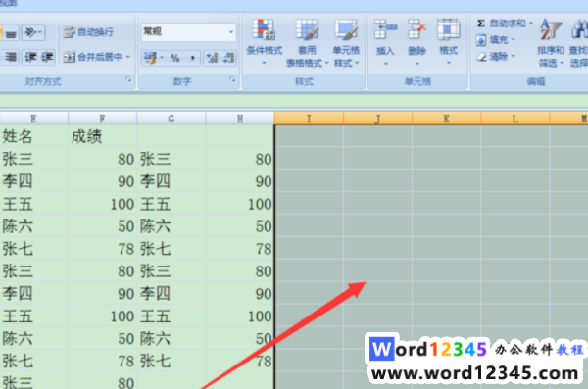Click the increase decimal icon

[213, 58]
